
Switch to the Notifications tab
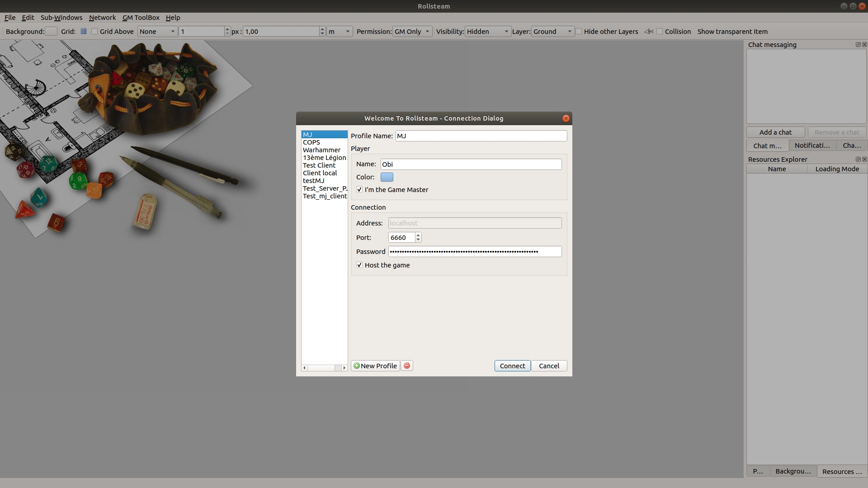[812, 145]
